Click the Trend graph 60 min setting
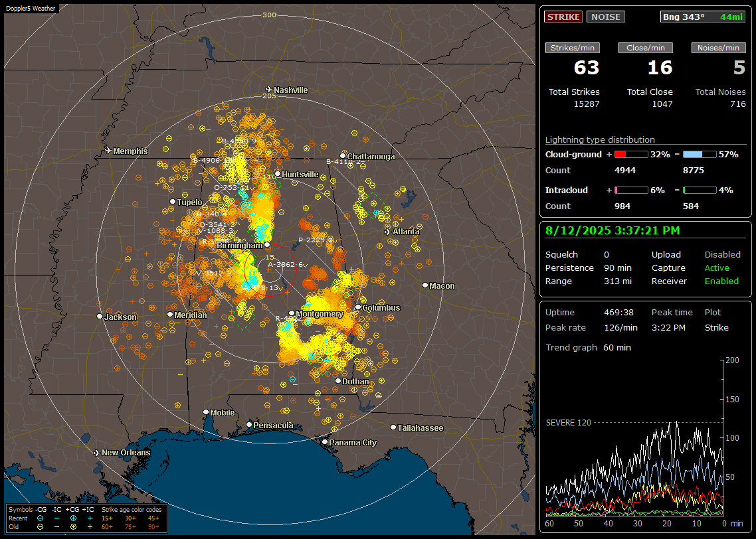The height and width of the screenshot is (539, 756). (x=616, y=347)
